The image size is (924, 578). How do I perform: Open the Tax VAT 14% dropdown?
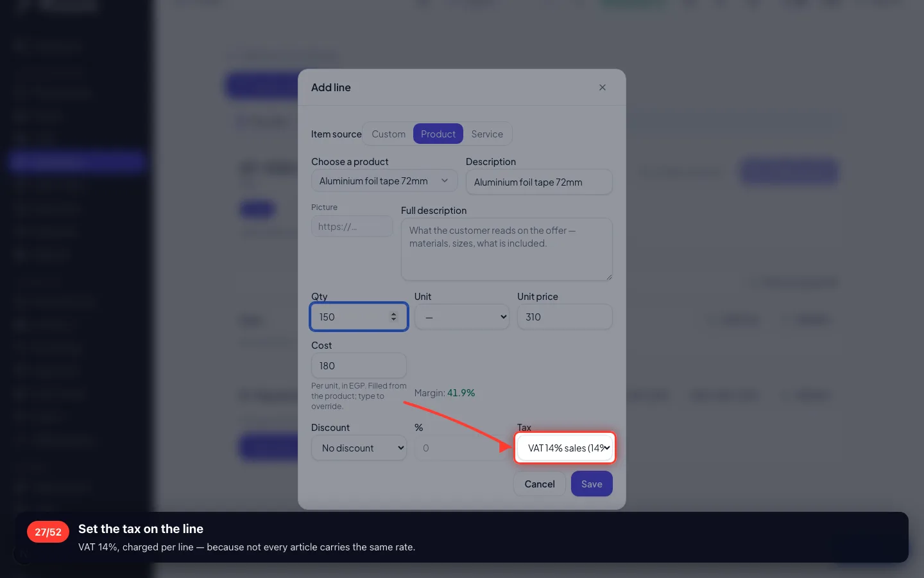click(565, 448)
